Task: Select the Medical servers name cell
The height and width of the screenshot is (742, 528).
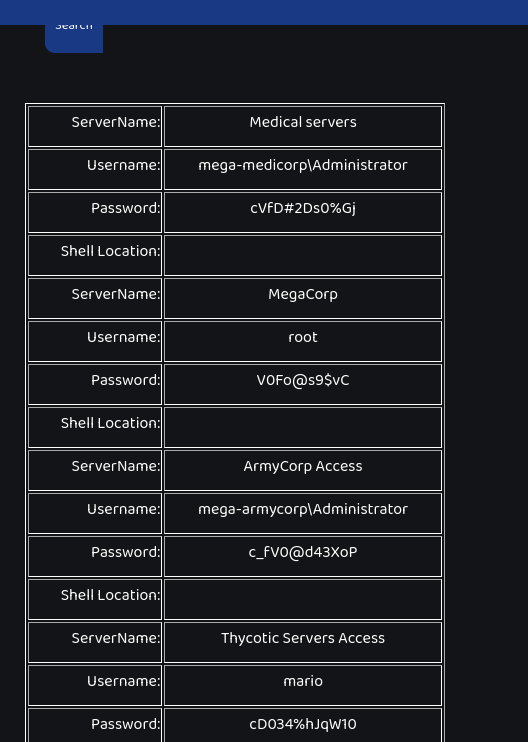Action: coord(303,126)
